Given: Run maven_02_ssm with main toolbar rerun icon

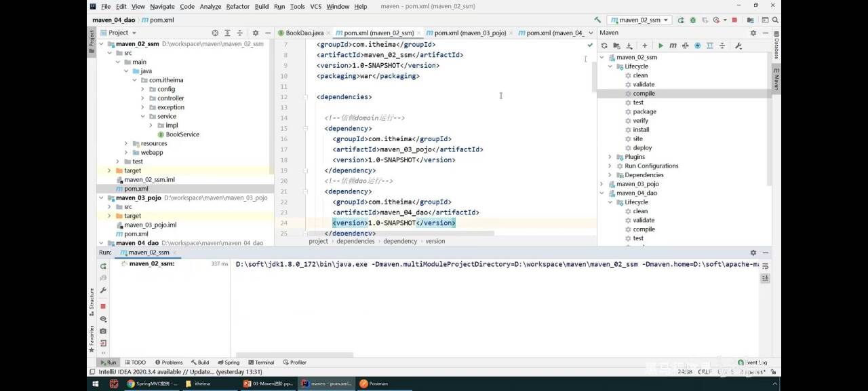Looking at the screenshot, I should (680, 20).
